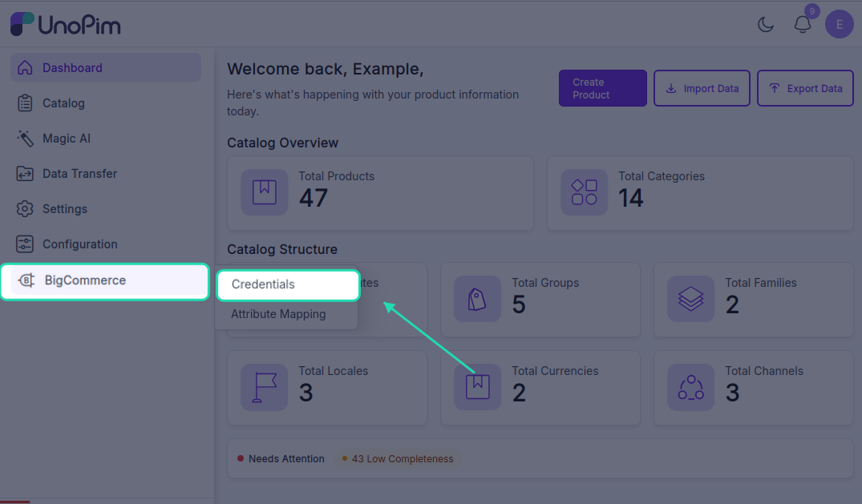This screenshot has width=862, height=504.
Task: Click Create Product button
Action: [602, 88]
